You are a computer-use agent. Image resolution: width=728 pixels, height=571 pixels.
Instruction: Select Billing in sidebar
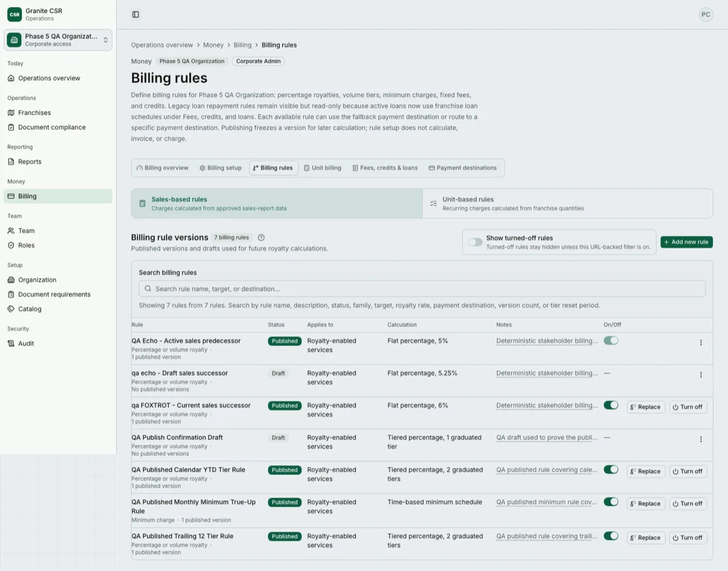58,196
